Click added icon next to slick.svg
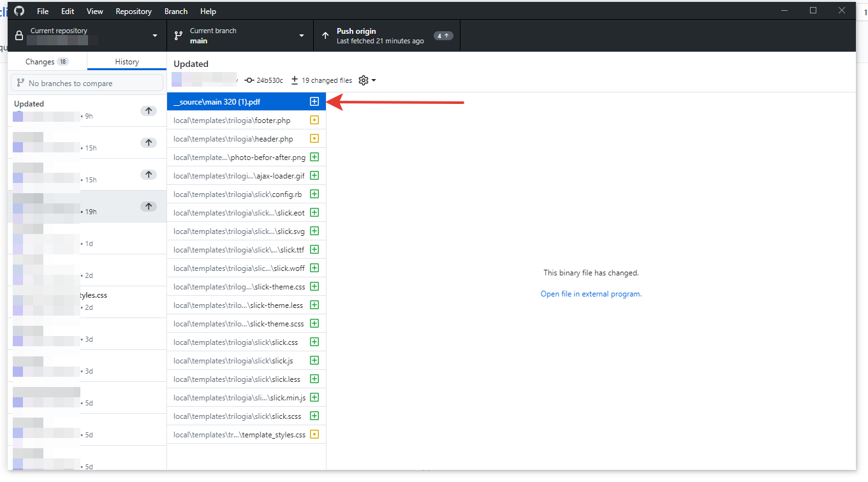The width and height of the screenshot is (868, 482). 314,231
